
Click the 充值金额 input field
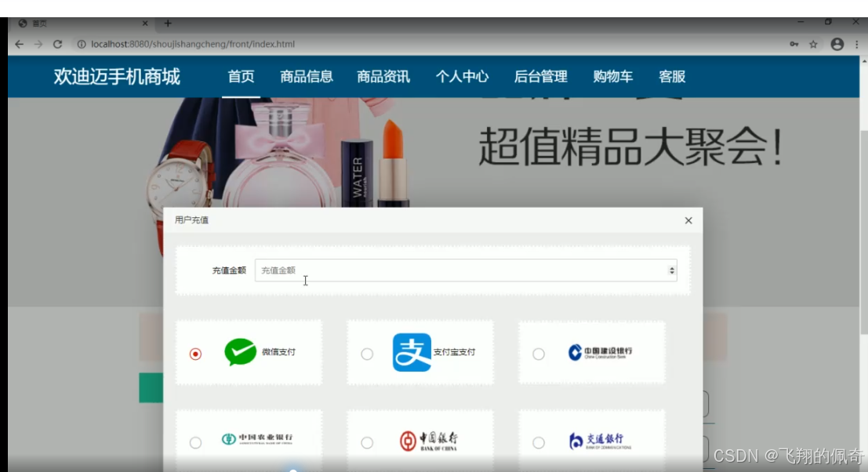click(466, 270)
